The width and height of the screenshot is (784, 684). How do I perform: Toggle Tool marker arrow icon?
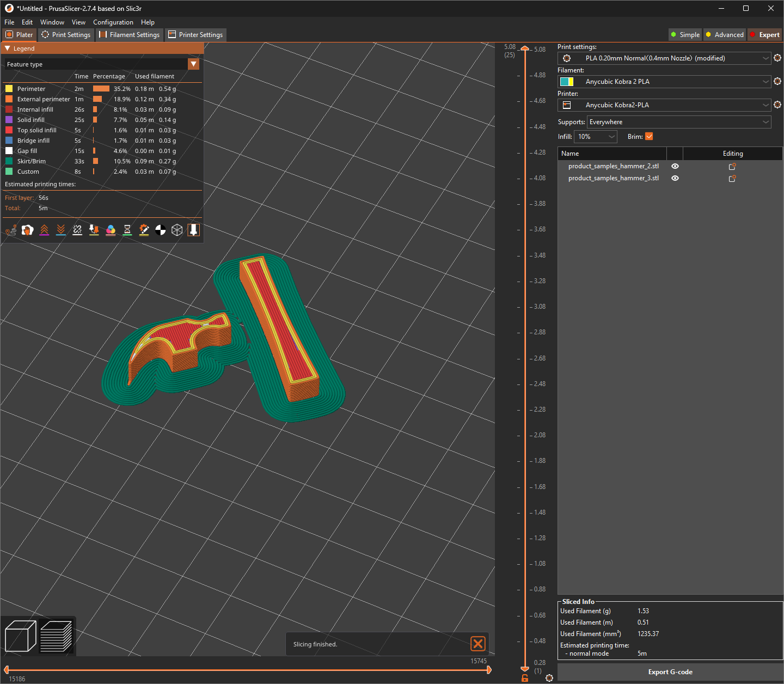pos(193,230)
